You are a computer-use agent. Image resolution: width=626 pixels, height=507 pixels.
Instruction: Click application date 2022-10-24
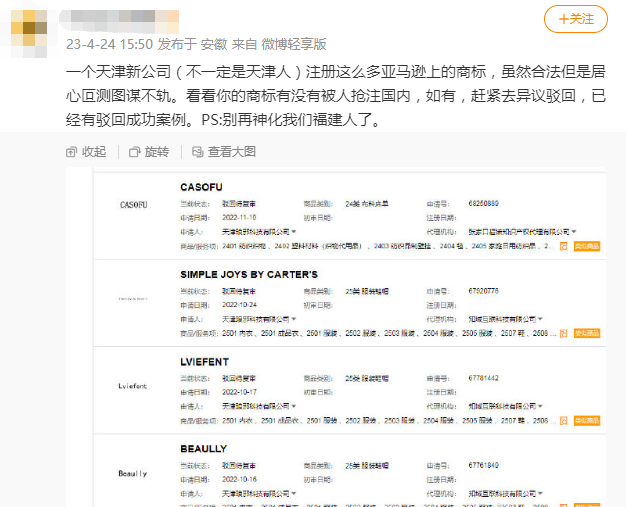click(239, 305)
